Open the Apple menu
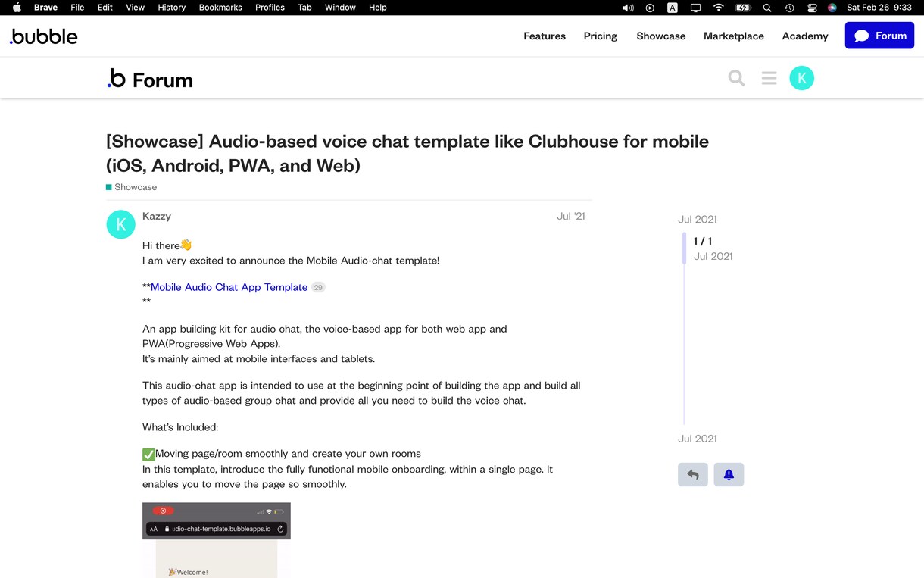The image size is (924, 578). (17, 8)
